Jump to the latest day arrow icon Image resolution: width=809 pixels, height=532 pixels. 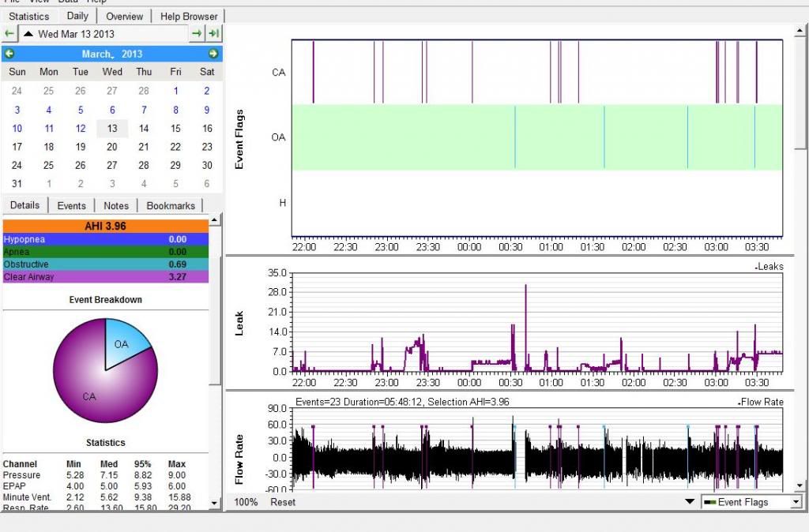tap(213, 34)
